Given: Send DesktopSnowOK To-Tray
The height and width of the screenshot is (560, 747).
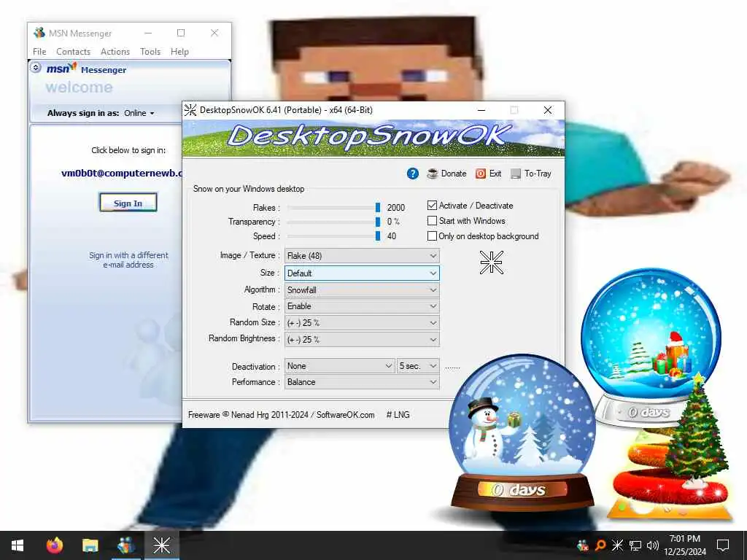Looking at the screenshot, I should (x=531, y=174).
